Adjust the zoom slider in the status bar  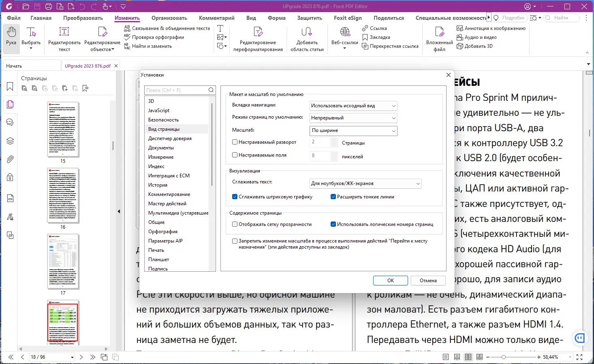504,357
